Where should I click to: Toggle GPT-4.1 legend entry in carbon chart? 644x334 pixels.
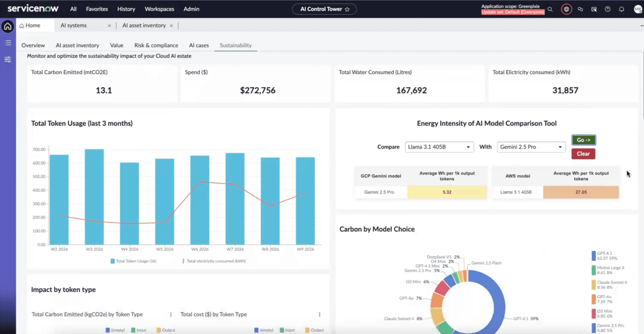pyautogui.click(x=604, y=256)
